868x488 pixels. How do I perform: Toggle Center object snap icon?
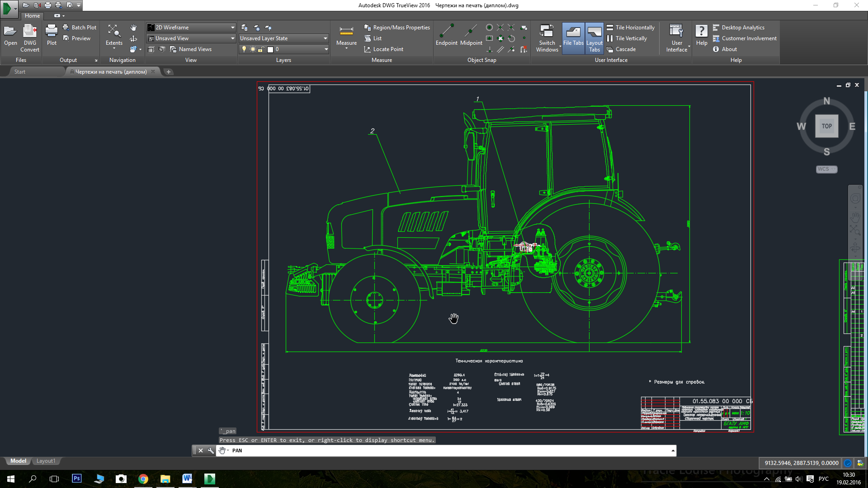489,28
